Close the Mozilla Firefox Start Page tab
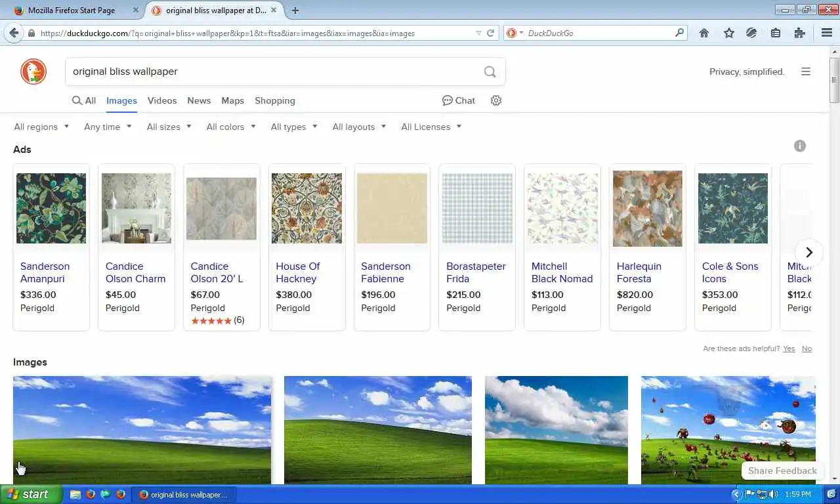This screenshot has width=840, height=504. pos(136,10)
